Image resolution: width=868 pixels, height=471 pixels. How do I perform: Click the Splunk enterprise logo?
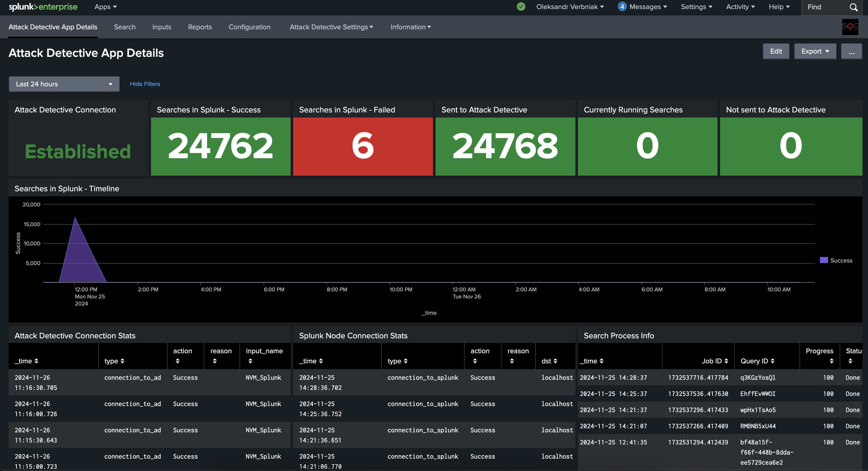[x=43, y=7]
